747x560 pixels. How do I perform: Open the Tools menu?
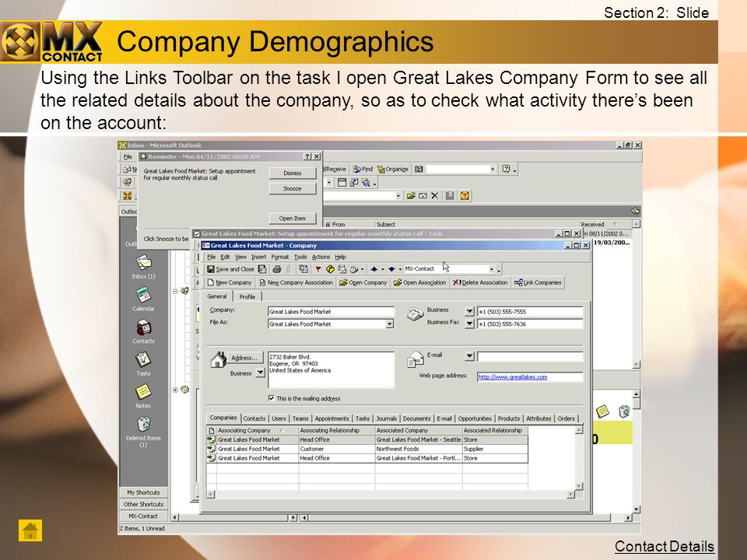click(300, 257)
